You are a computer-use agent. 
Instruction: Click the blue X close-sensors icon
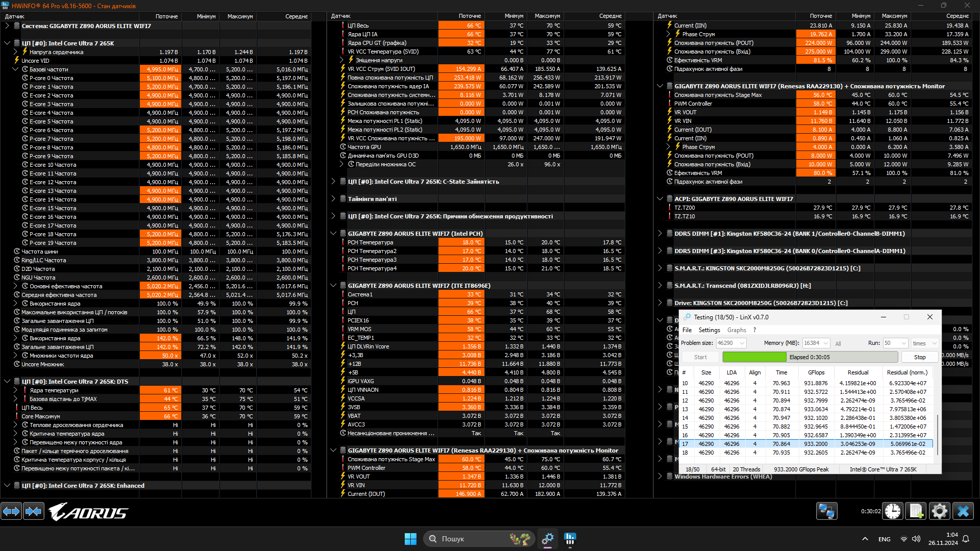963,511
